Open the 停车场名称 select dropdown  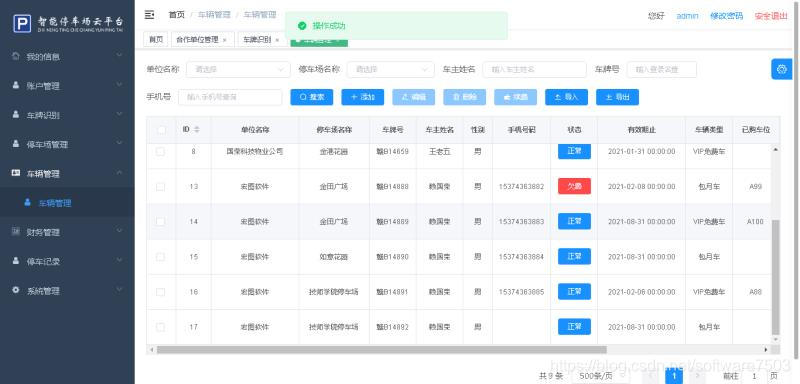(391, 69)
